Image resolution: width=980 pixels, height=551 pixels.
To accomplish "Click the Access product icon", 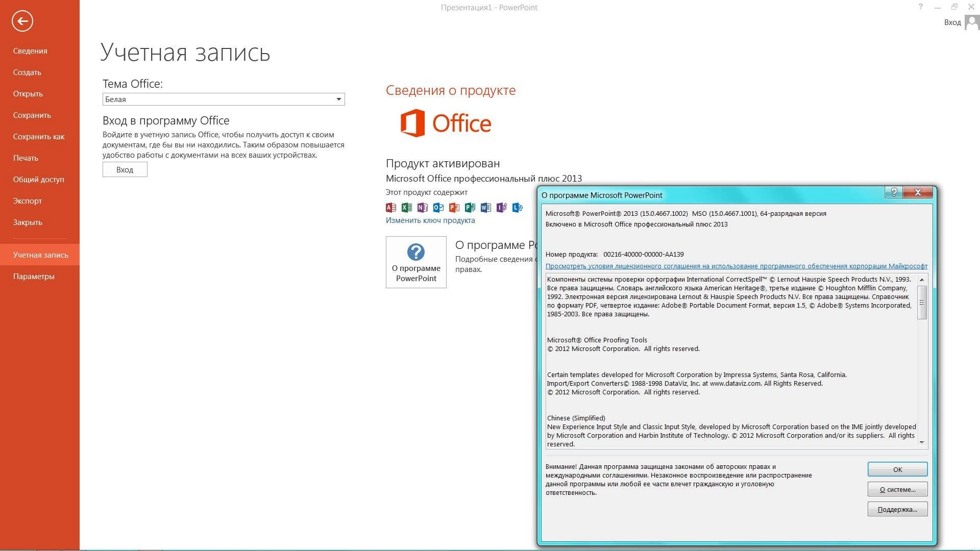I will tap(391, 207).
